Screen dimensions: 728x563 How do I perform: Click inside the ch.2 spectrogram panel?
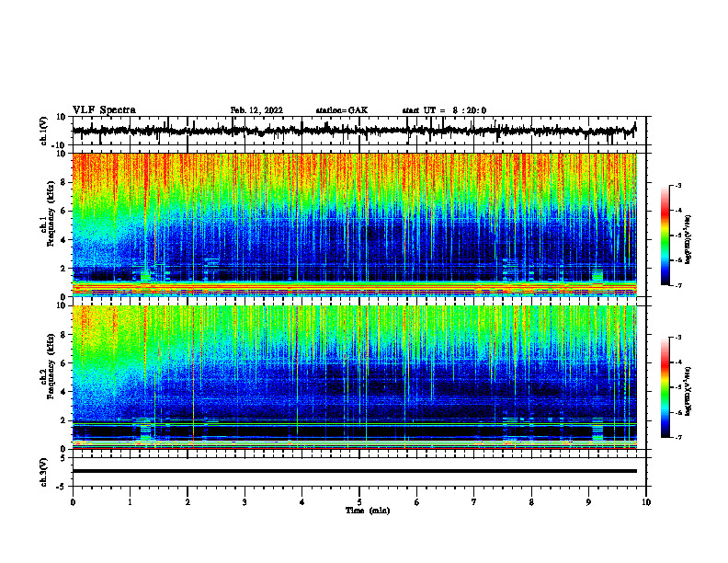tap(355, 377)
